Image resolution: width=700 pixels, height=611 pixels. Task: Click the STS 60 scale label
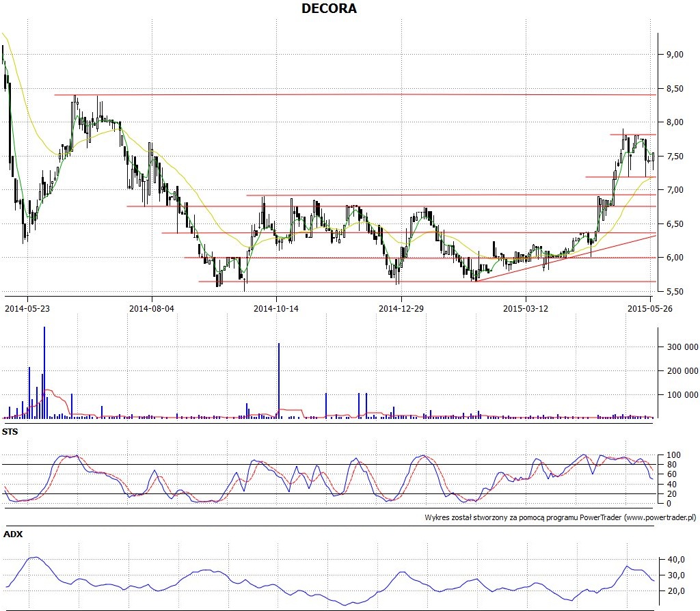(x=671, y=474)
